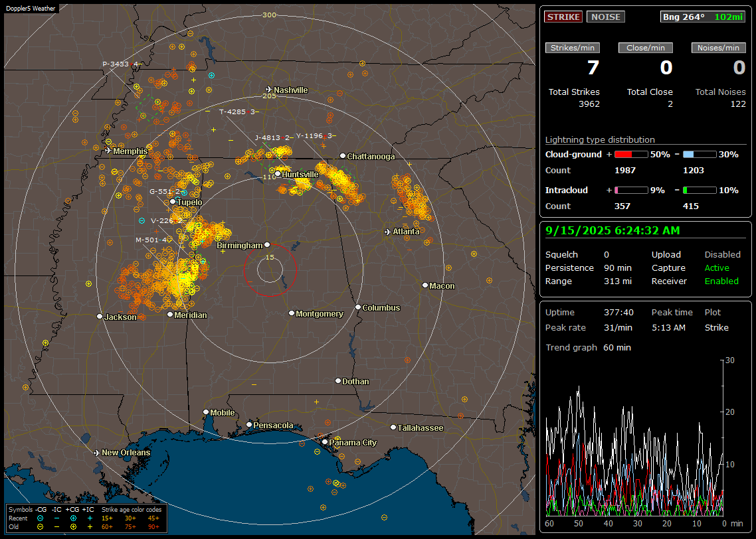Screen dimensions: 756x539
Task: Click the Total Noises count 122
Action: click(x=737, y=104)
